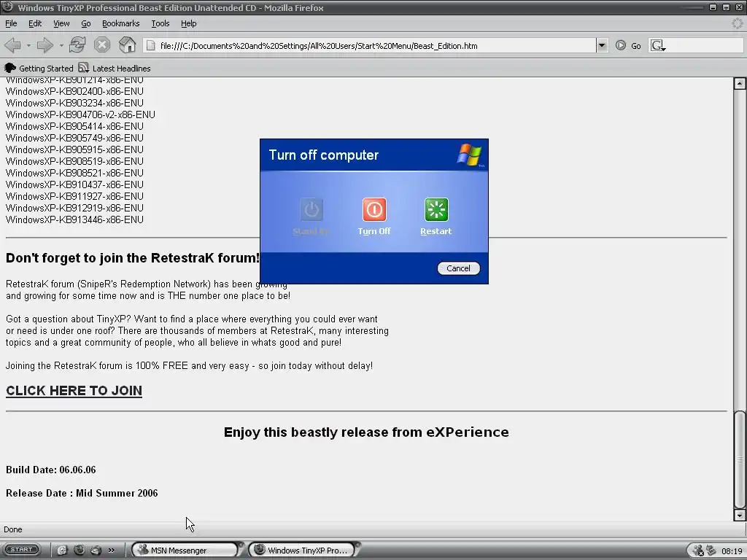Click the START button

click(x=21, y=550)
